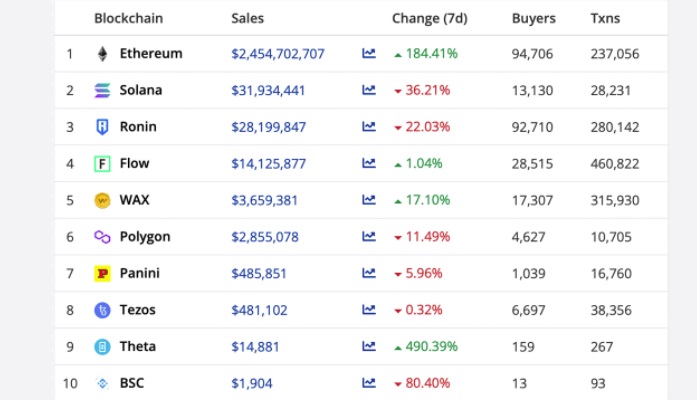This screenshot has width=697, height=400.
Task: Open the WAX blockchain name link
Action: coord(135,200)
